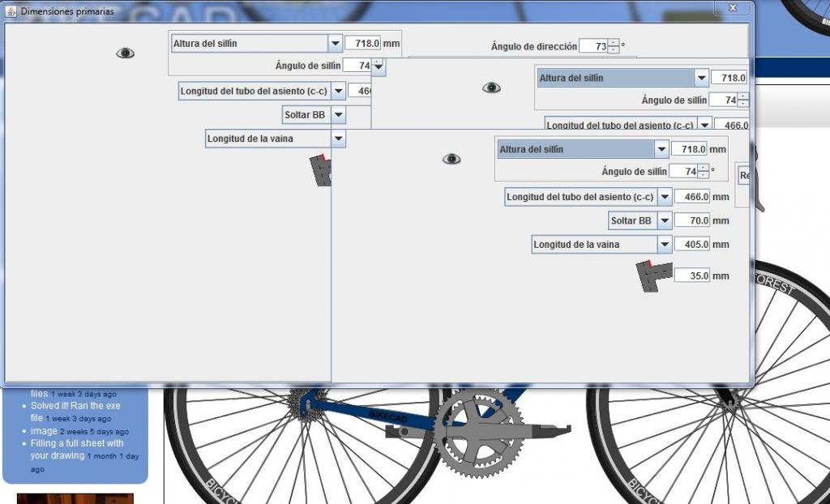The image size is (830, 504).
Task: Expand the left panel's Soltar BB dropdown arrow
Action: (337, 115)
